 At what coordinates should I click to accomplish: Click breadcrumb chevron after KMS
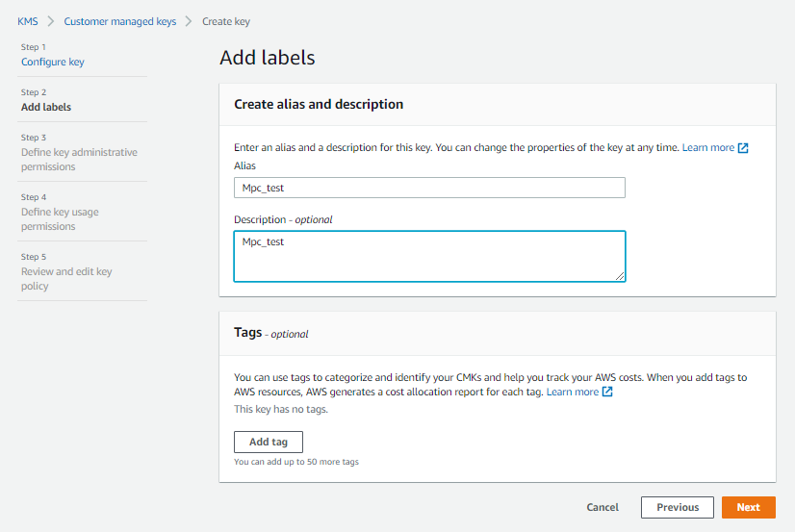[51, 21]
